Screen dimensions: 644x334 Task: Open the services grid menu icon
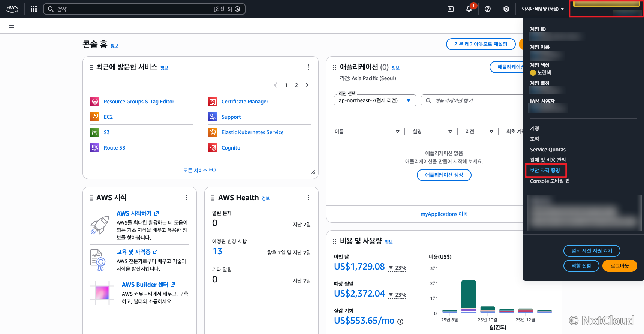click(34, 9)
